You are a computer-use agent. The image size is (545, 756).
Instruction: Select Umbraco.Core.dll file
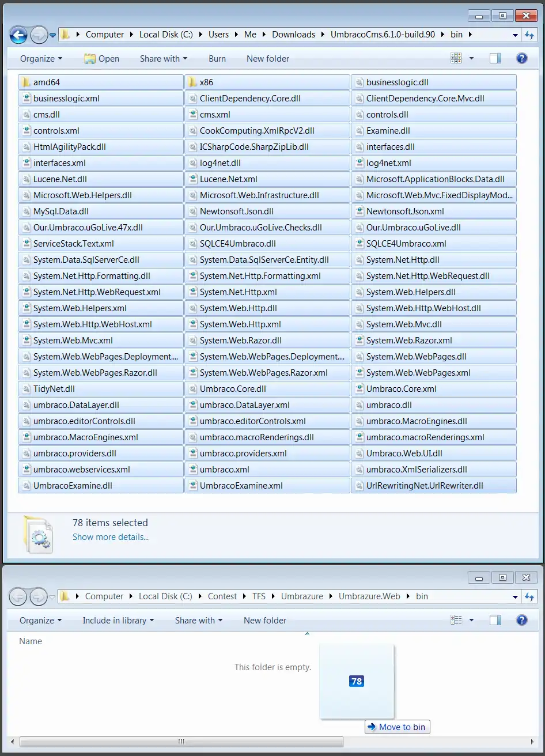point(267,389)
